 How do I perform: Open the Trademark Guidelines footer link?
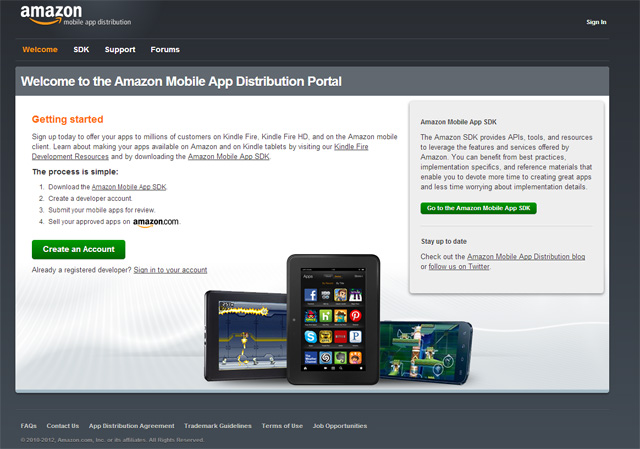(218, 426)
